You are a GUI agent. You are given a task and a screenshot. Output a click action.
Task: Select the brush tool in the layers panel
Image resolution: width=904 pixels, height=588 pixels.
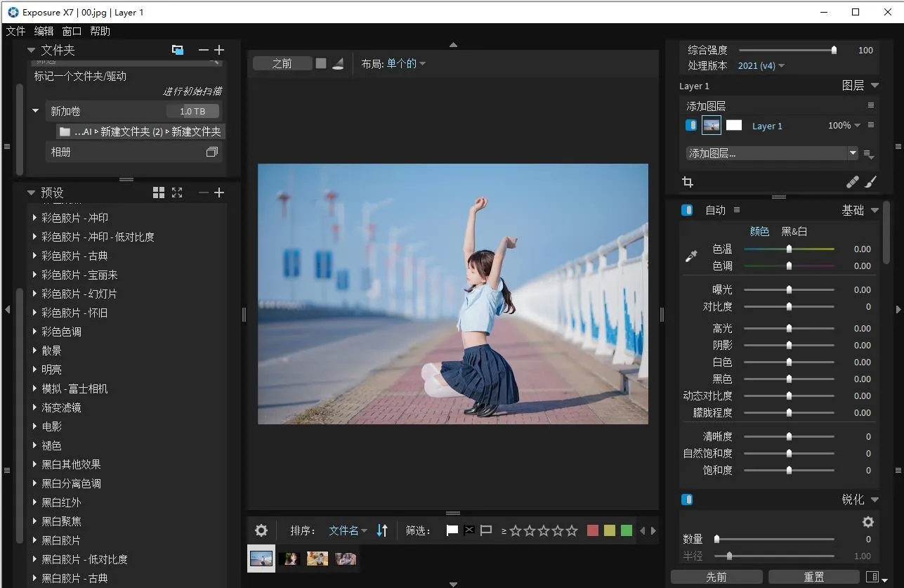coord(870,183)
